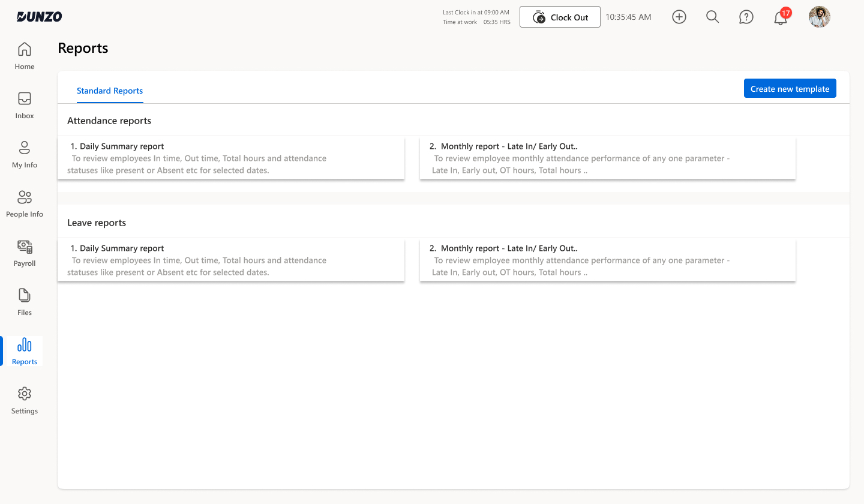The image size is (864, 504).
Task: Check notifications via the bell icon
Action: click(780, 17)
